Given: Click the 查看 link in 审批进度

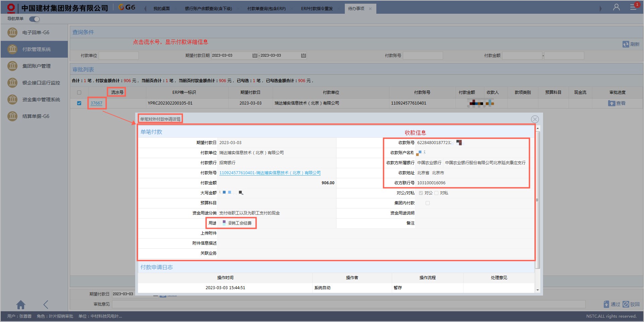Looking at the screenshot, I should tap(621, 103).
